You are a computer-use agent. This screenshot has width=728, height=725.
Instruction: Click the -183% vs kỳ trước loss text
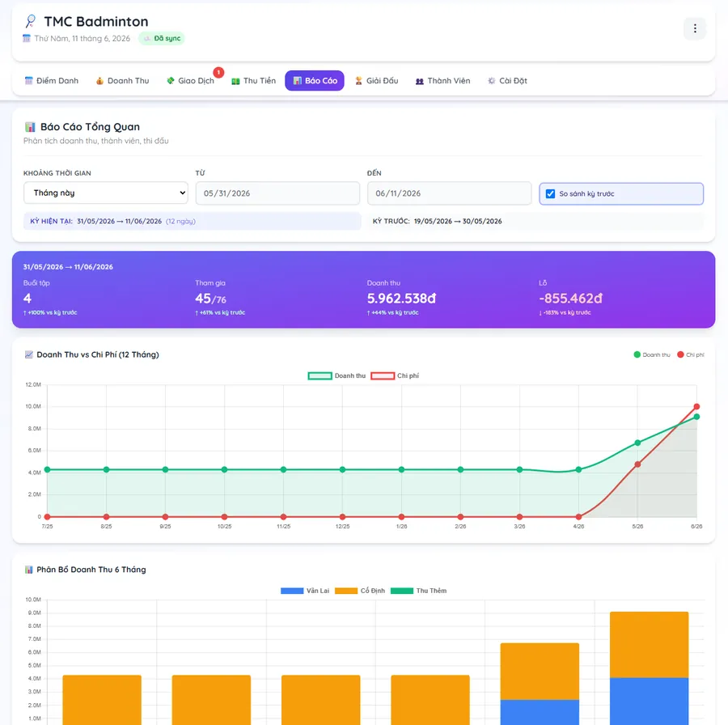[565, 312]
